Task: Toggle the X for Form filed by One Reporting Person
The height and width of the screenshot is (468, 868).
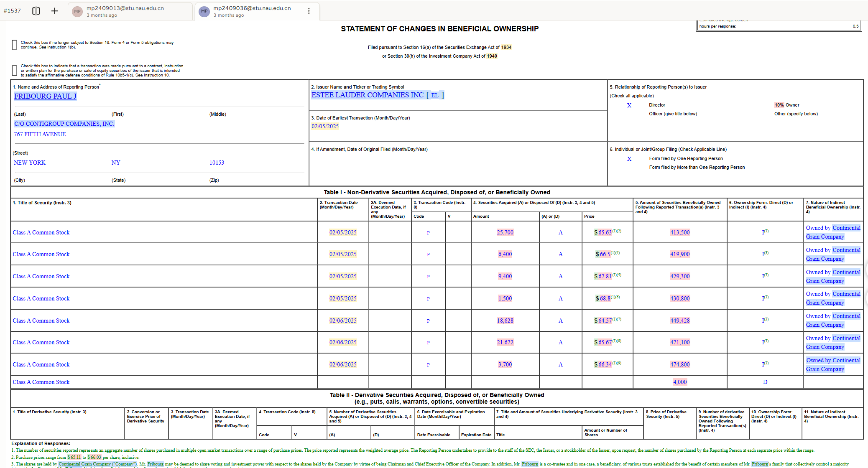Action: coord(629,159)
